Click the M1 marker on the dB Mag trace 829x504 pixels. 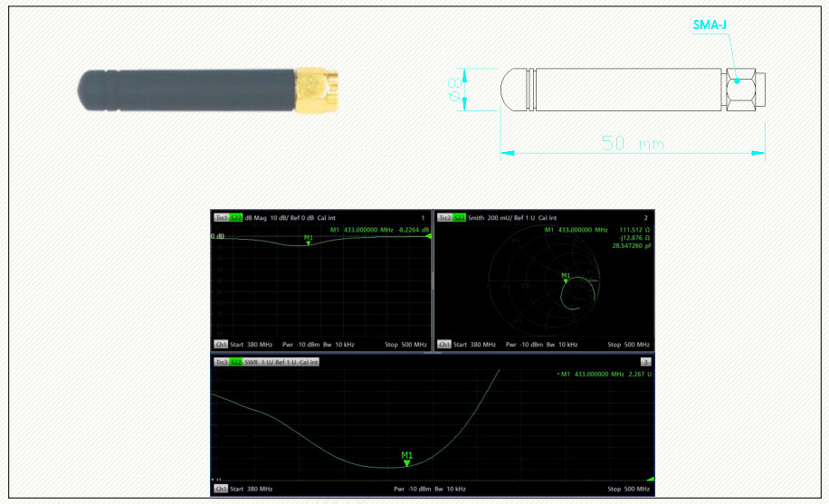[x=309, y=242]
